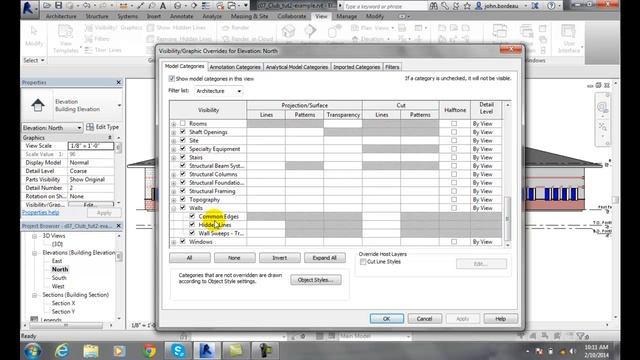Expand the Rooms category row
This screenshot has width=640, height=360.
[174, 124]
